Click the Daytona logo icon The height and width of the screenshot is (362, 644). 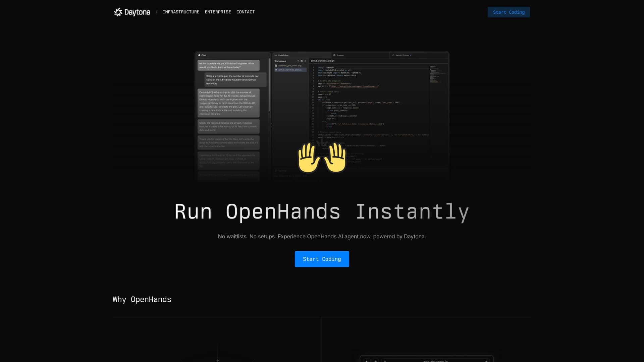[118, 12]
